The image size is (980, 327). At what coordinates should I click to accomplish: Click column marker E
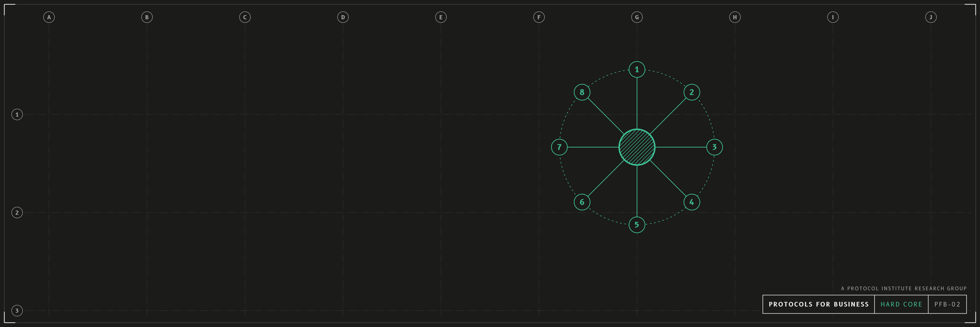pyautogui.click(x=441, y=17)
